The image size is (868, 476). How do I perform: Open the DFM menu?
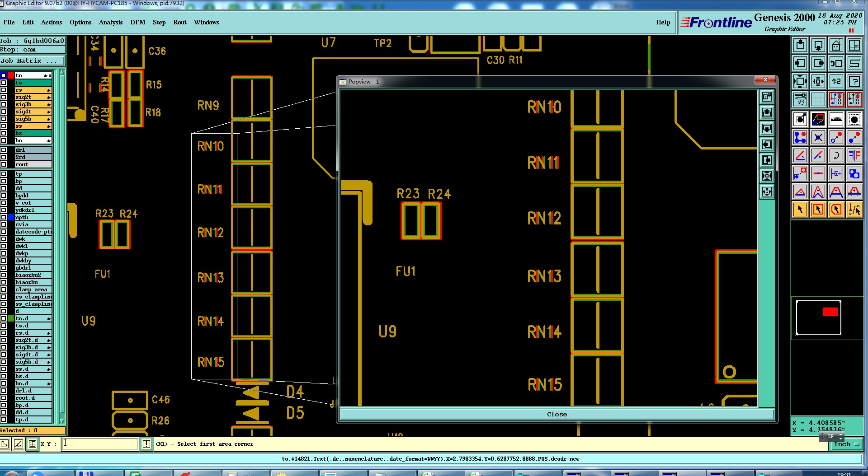[x=138, y=22]
